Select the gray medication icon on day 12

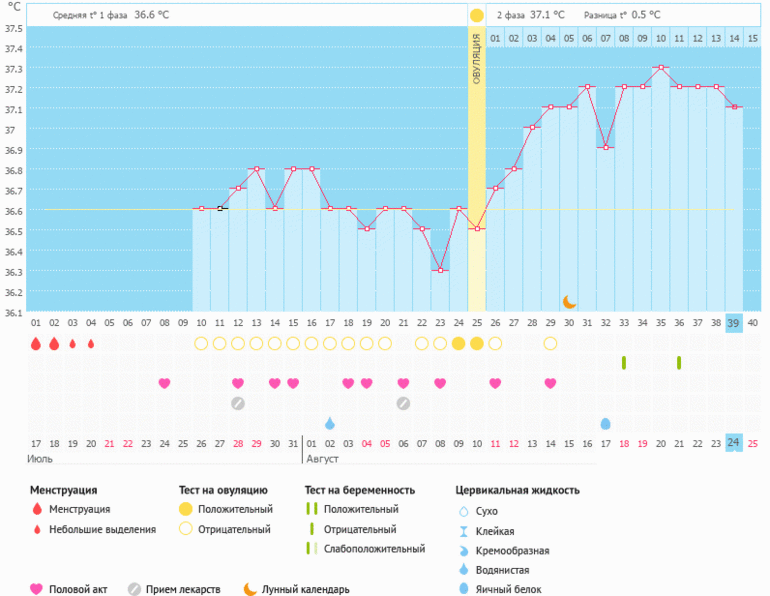[x=238, y=403]
